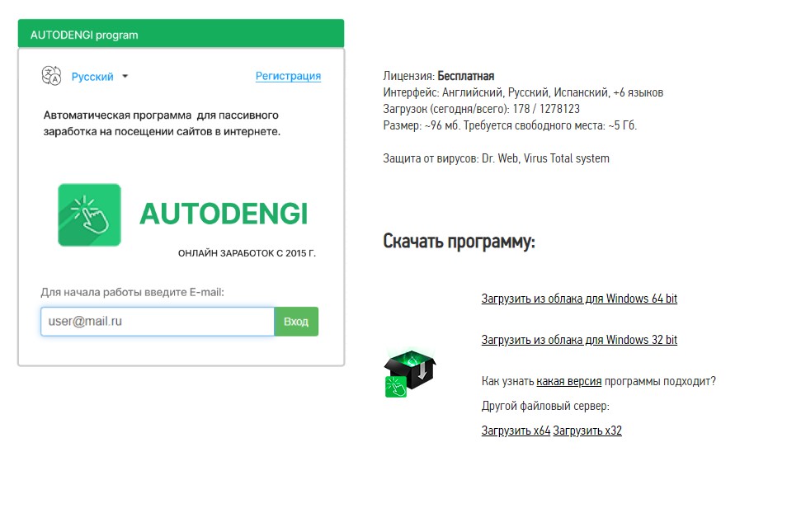Click small green hand badge on box

(396, 387)
